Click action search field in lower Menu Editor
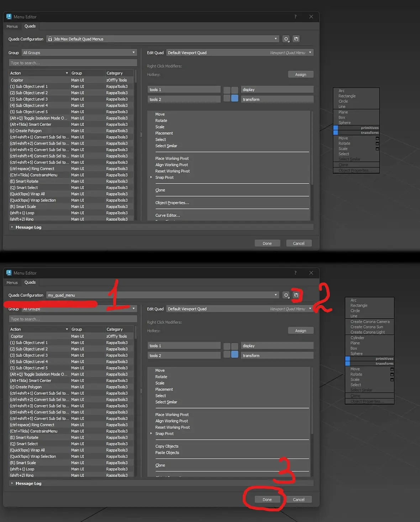420x522 pixels. pos(73,319)
